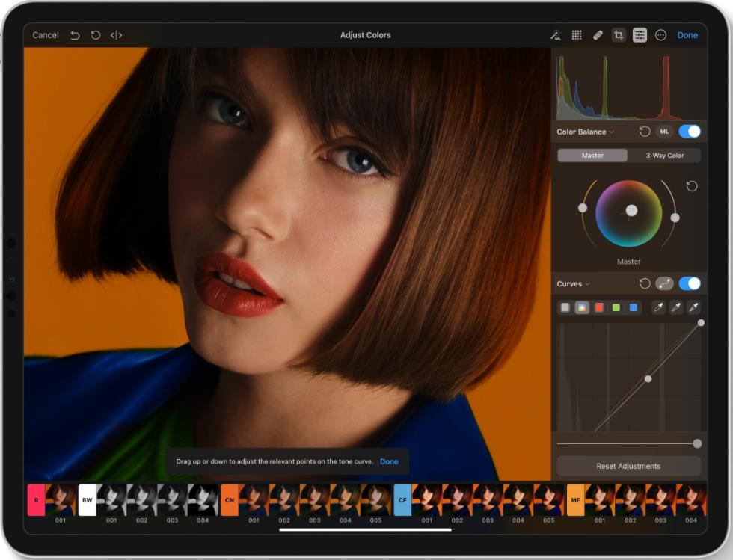Select the CF preset group label
The width and height of the screenshot is (733, 560).
402,500
